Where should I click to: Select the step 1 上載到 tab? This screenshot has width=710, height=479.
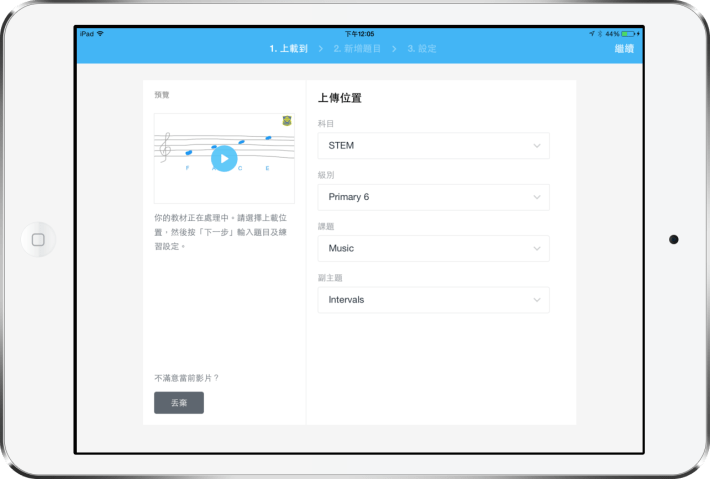click(x=288, y=48)
